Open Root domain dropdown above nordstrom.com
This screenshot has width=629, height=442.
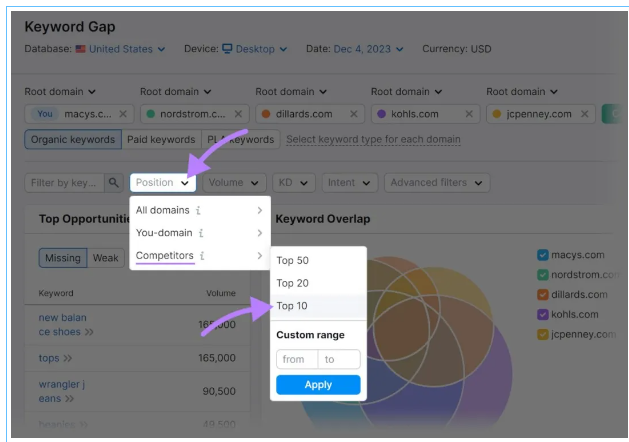pyautogui.click(x=176, y=92)
